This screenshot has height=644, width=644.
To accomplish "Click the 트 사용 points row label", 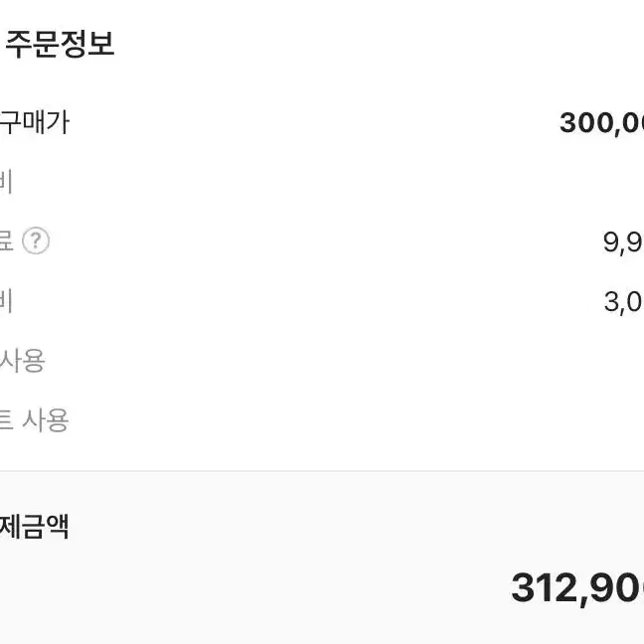I will click(34, 420).
